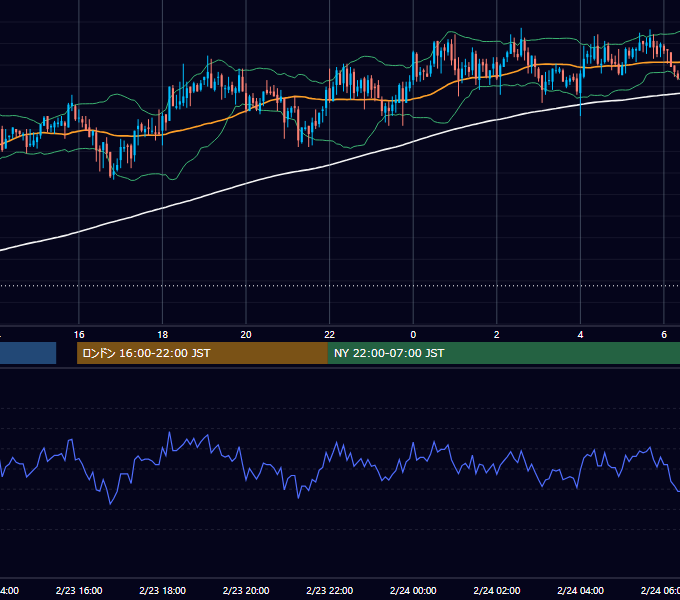Click the 2/24 04:00 date label
680x600 pixels.
tap(580, 590)
